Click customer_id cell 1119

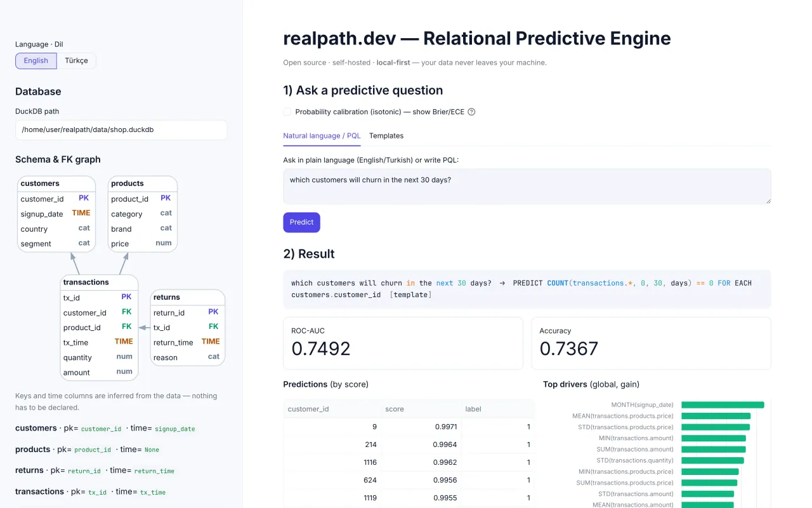[x=332, y=498]
